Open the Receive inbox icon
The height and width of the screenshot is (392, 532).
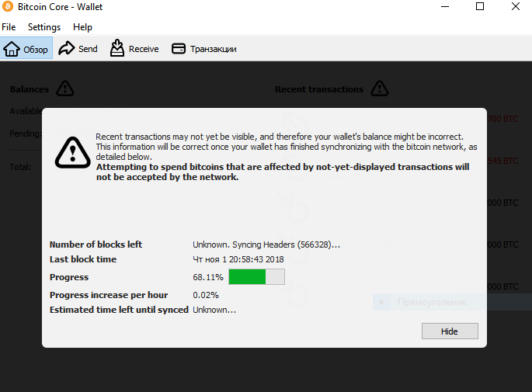117,48
